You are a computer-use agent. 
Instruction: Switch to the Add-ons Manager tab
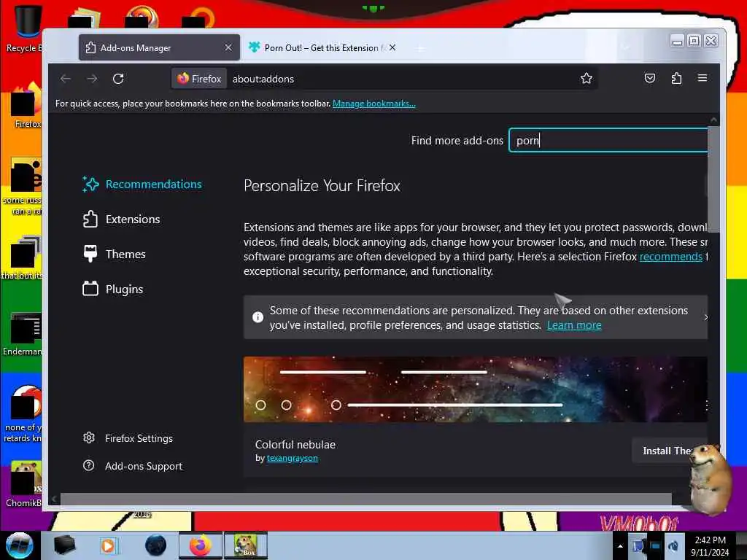pos(159,47)
